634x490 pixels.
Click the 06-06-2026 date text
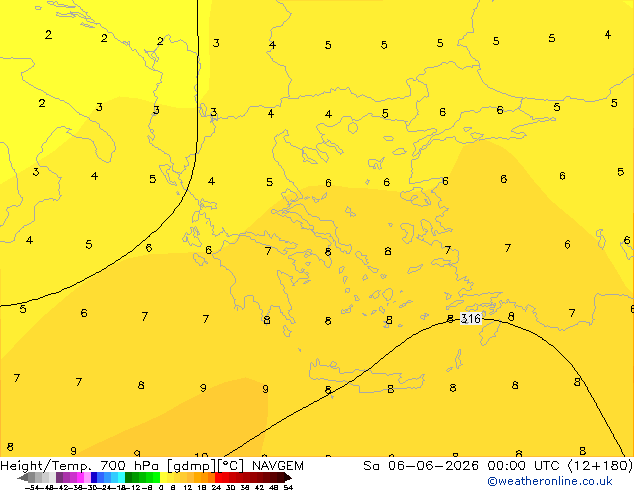(433, 466)
